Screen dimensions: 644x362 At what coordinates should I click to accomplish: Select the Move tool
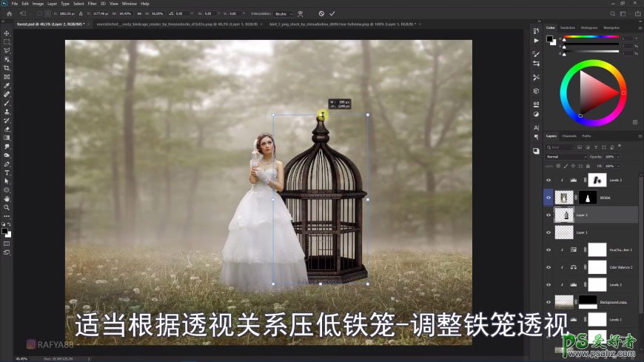coord(7,33)
